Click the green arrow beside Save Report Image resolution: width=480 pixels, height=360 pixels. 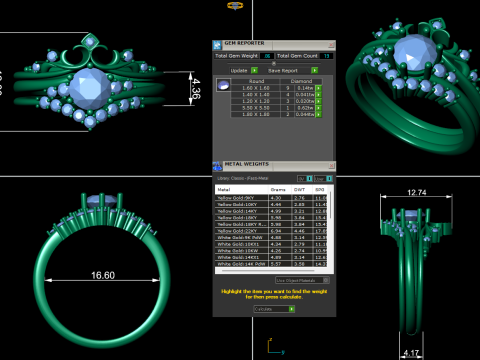314,70
